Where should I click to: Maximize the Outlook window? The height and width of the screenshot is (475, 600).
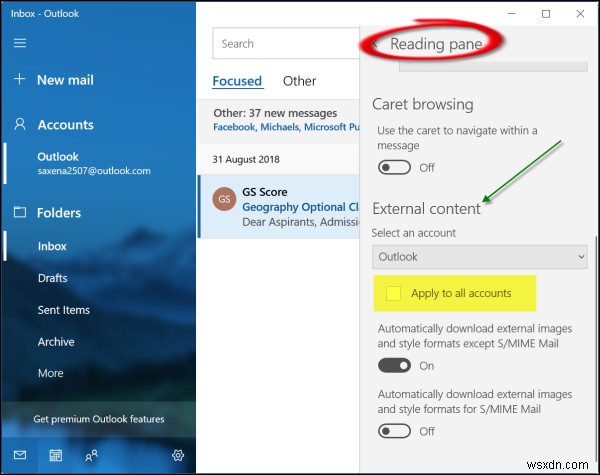[546, 14]
